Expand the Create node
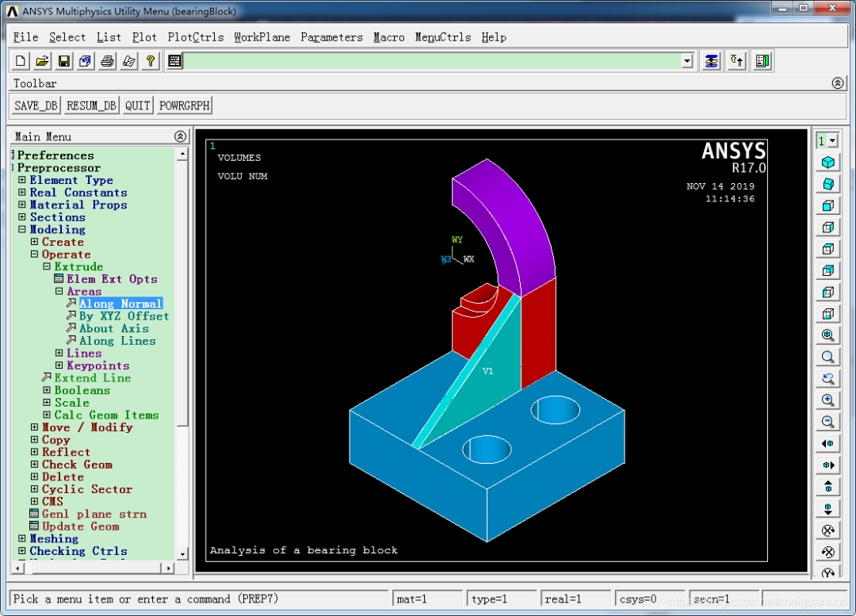This screenshot has width=856, height=616. point(34,241)
